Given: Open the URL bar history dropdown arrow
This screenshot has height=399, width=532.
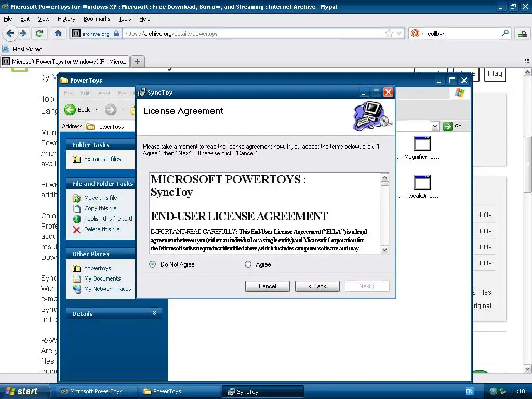Looking at the screenshot, I should 400,33.
